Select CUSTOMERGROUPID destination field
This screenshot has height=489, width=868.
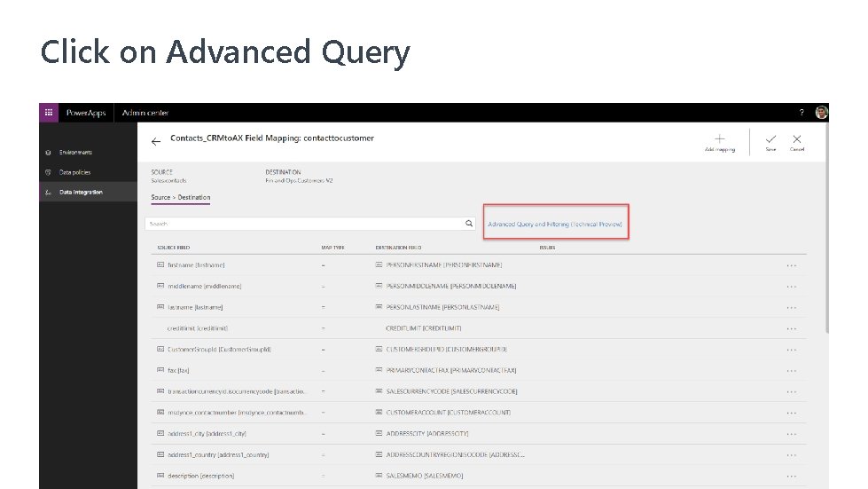(x=446, y=350)
